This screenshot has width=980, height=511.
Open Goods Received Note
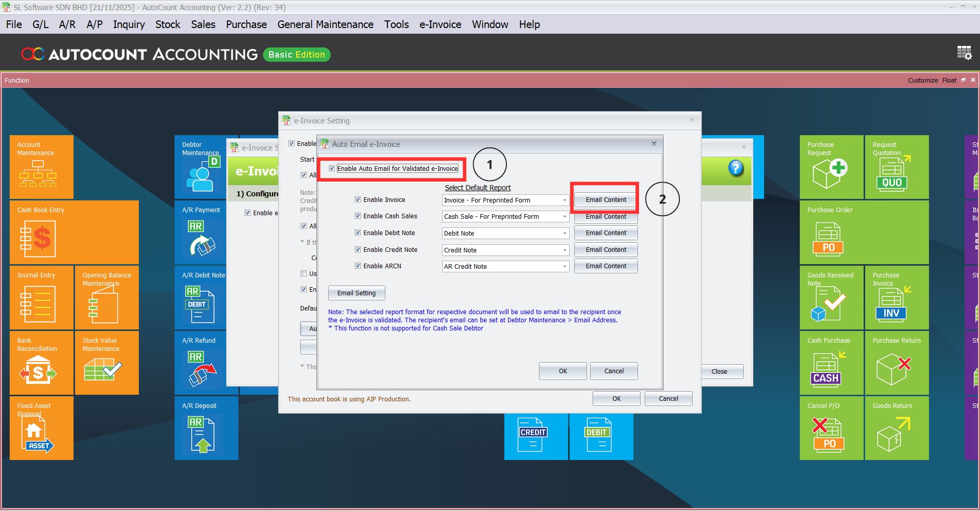tap(831, 297)
